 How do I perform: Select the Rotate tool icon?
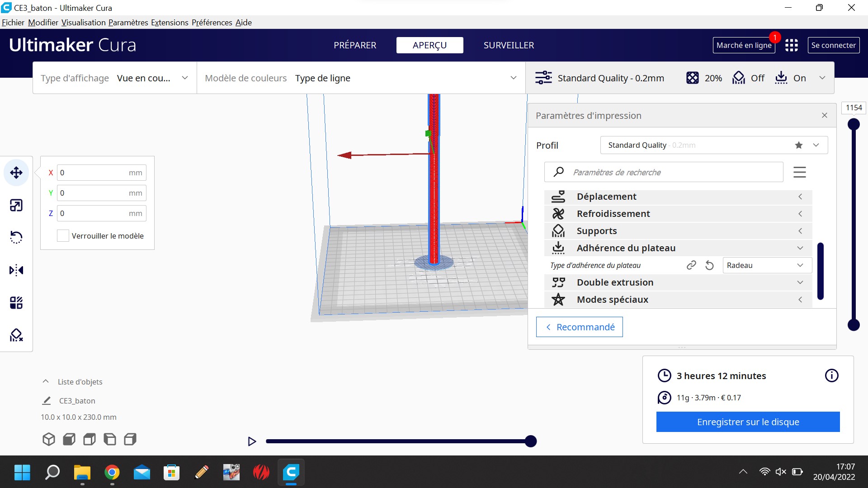coord(16,237)
